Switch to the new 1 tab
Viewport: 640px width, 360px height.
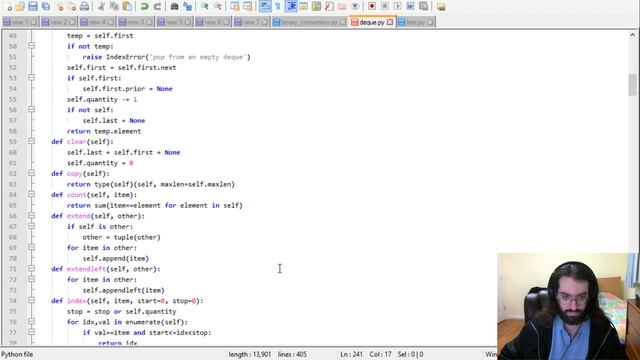(20, 22)
